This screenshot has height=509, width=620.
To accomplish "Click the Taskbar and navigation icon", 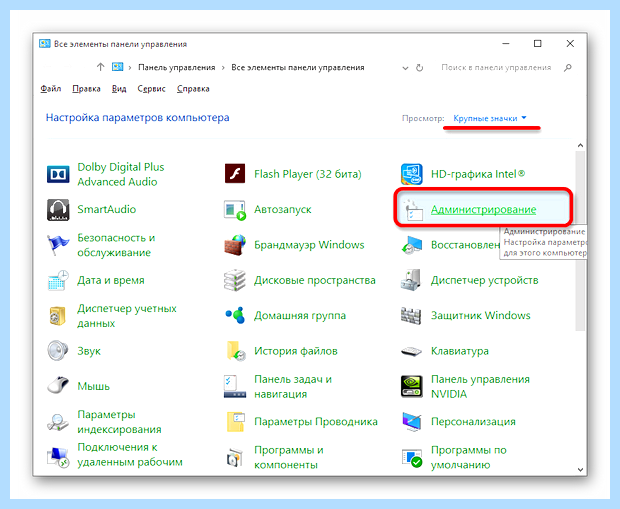I will click(235, 386).
